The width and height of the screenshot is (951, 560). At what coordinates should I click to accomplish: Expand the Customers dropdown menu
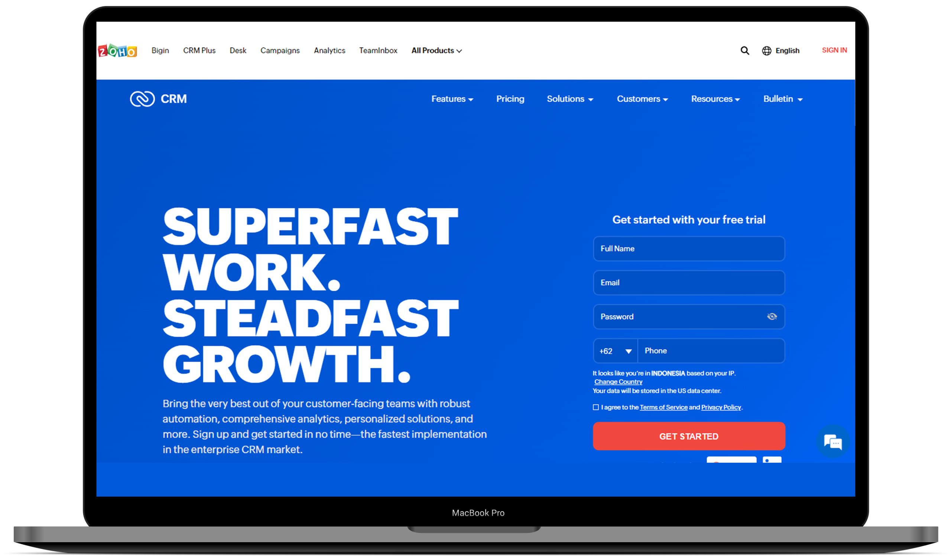coord(641,99)
